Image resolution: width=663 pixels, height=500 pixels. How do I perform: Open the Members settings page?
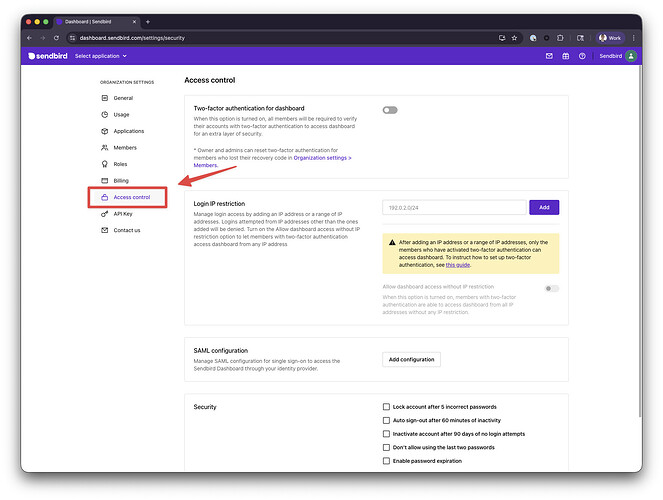pos(125,148)
